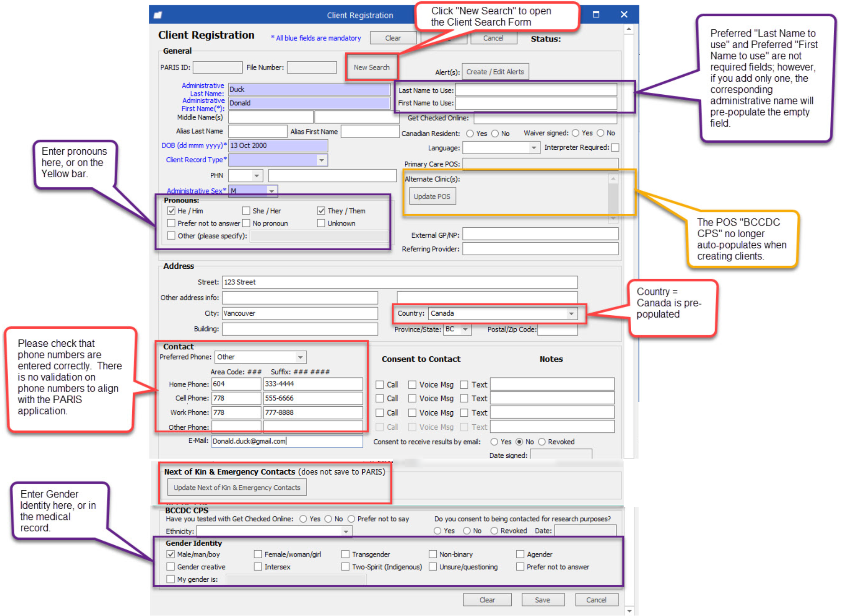Click the Postal/Zip Code field
The height and width of the screenshot is (616, 842).
pyautogui.click(x=557, y=330)
